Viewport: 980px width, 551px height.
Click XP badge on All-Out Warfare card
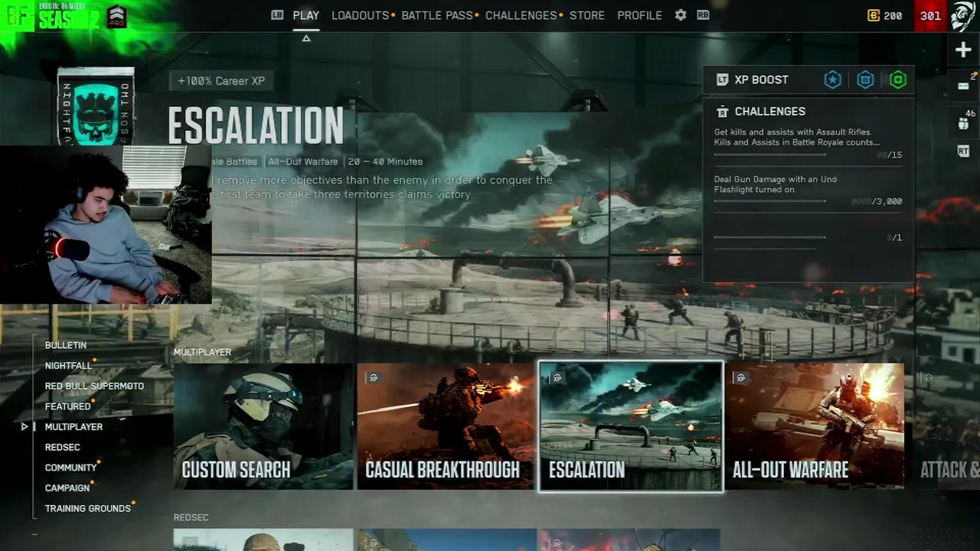tap(740, 377)
